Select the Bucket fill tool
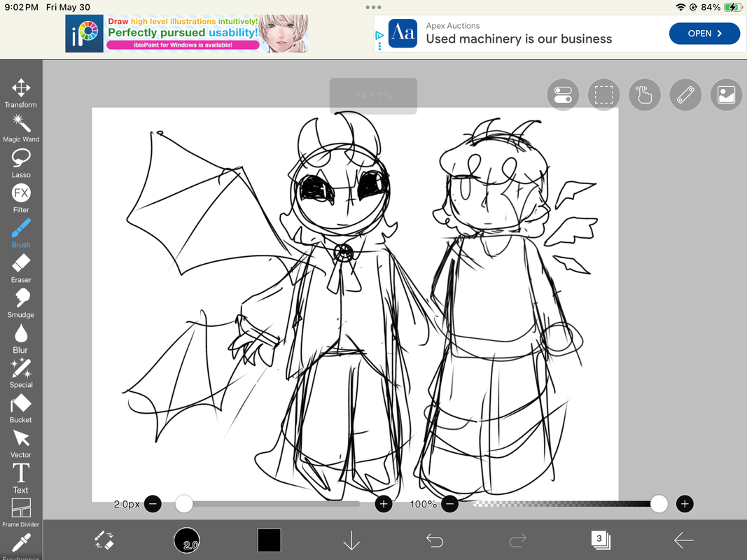Viewport: 747px width, 560px height. 21,409
